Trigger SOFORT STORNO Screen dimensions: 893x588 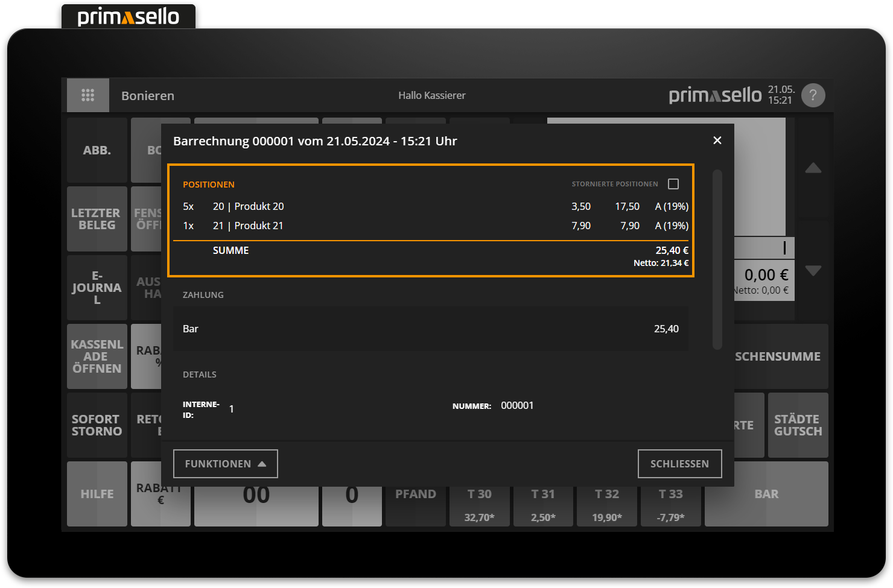[97, 425]
